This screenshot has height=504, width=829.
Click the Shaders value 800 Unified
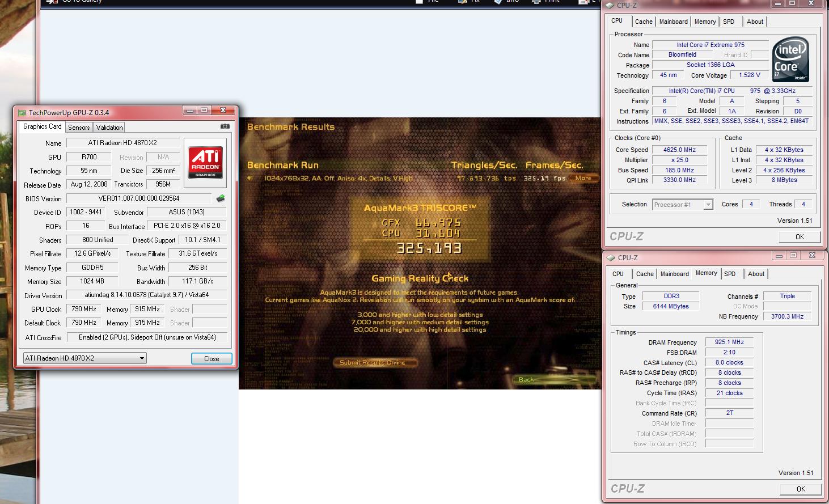point(98,240)
